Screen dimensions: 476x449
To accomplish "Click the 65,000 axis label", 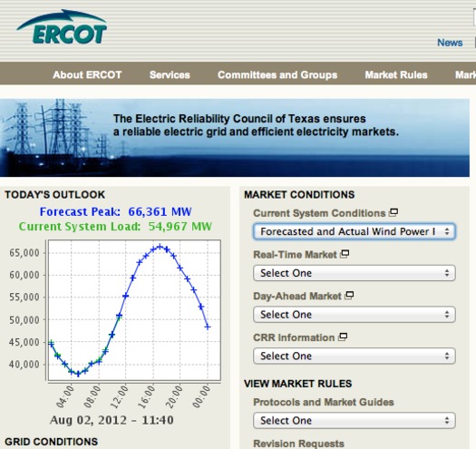I will pos(24,253).
